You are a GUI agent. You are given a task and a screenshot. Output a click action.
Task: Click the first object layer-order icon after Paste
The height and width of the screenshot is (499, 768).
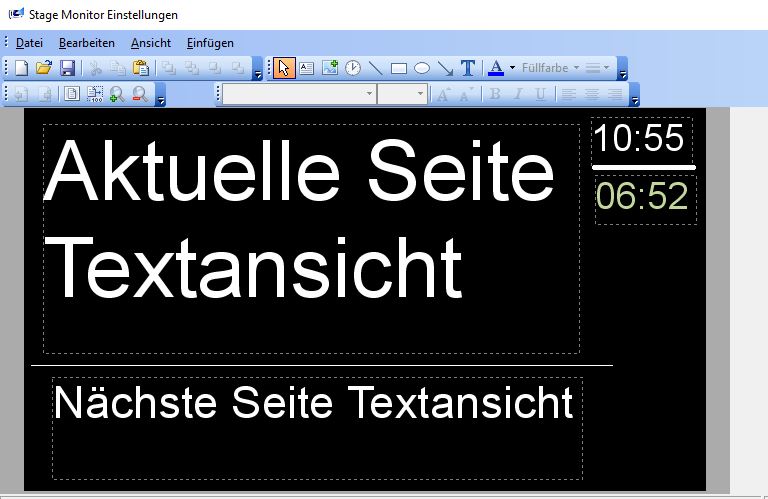pos(168,68)
